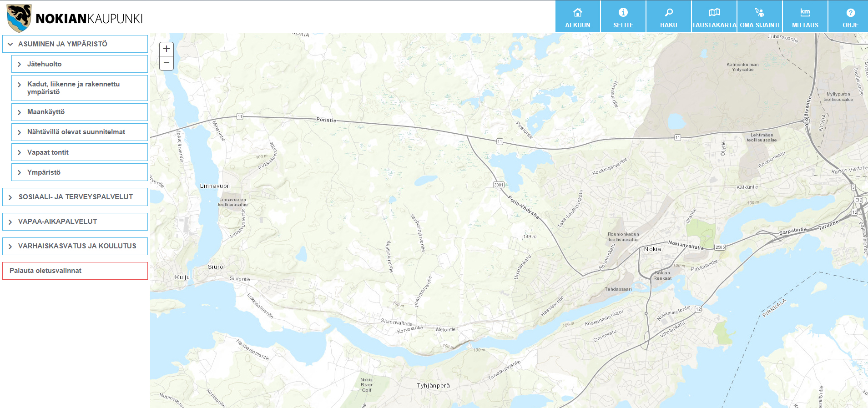Screen dimensions: 868x408
Task: Click Palauta oletusvalinnat reset button
Action: coord(75,271)
